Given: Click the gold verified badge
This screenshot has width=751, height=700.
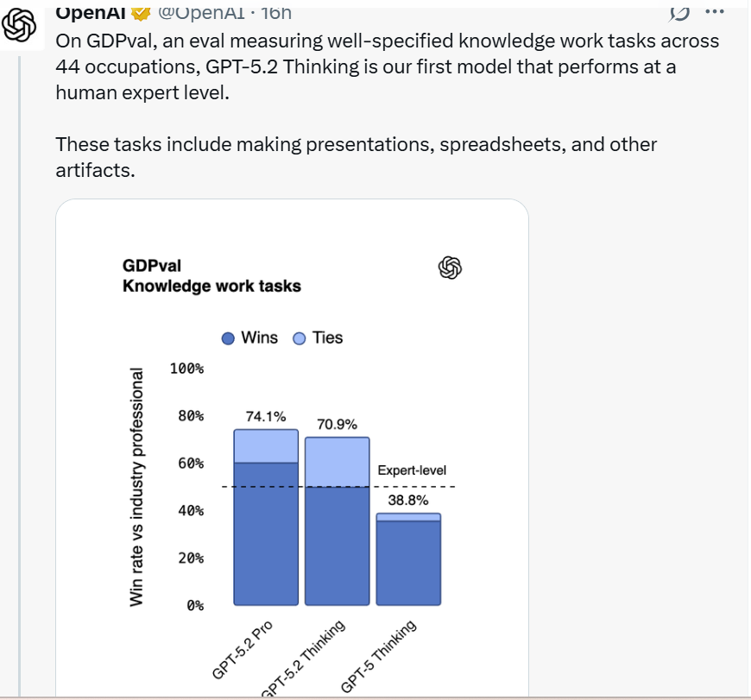Looking at the screenshot, I should pyautogui.click(x=142, y=11).
